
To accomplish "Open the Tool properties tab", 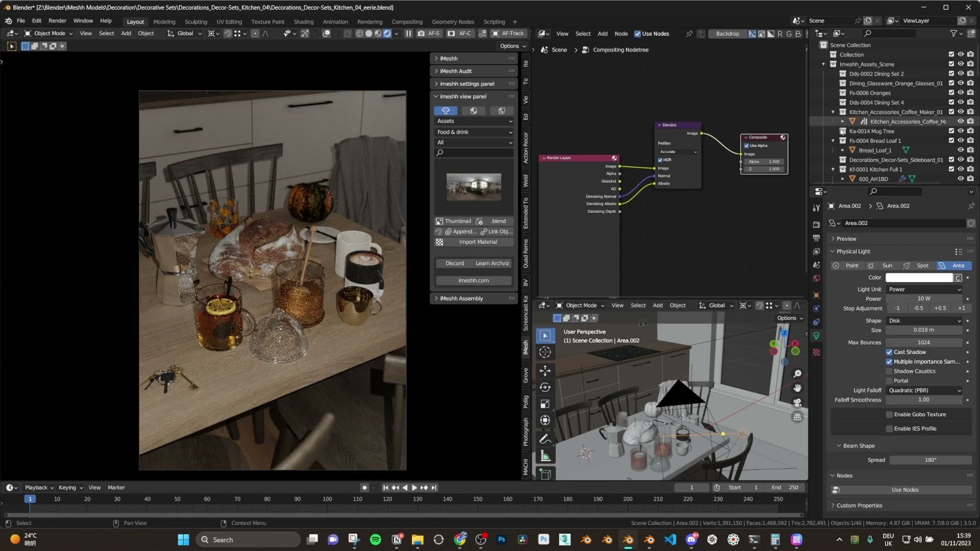I will point(816,208).
